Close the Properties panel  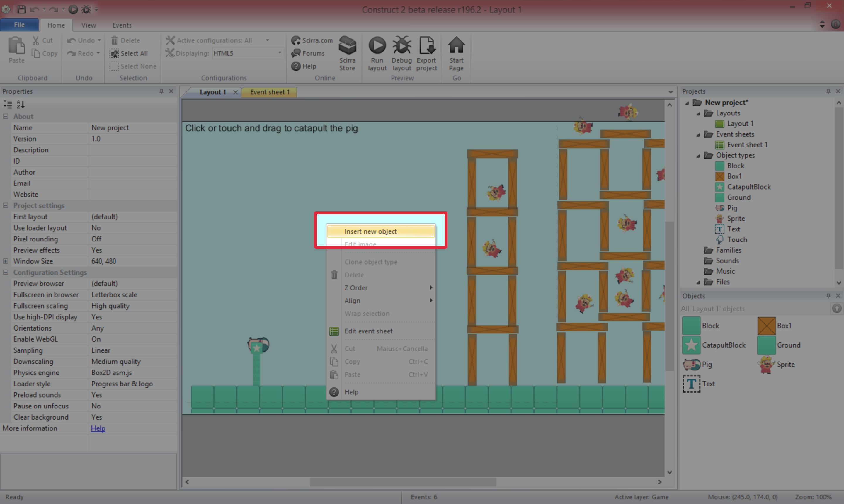pos(171,91)
